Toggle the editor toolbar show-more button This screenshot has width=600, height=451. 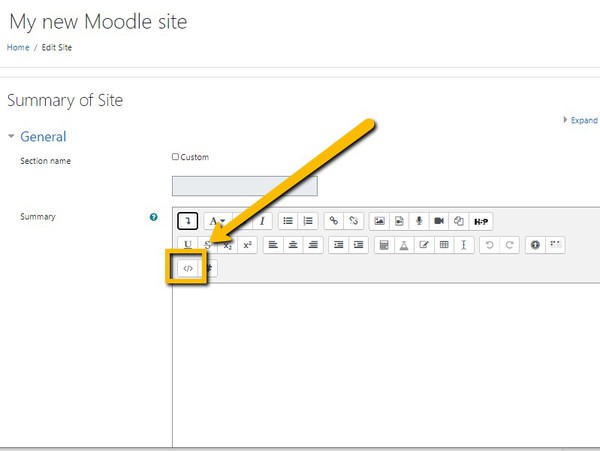click(188, 221)
